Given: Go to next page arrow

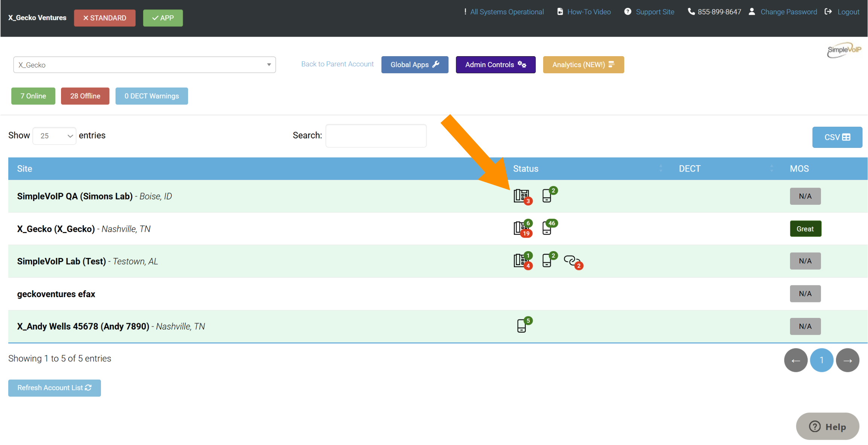Looking at the screenshot, I should [848, 360].
